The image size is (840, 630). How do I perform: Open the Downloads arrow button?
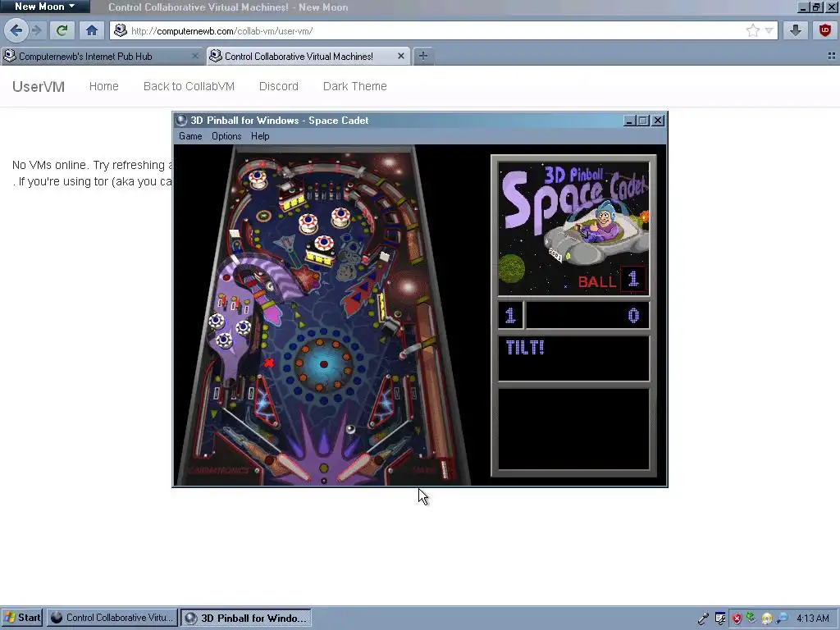(796, 30)
